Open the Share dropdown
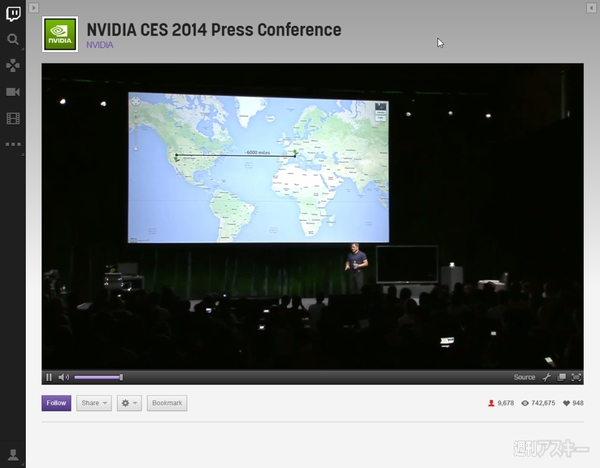The height and width of the screenshot is (468, 600). coord(94,403)
